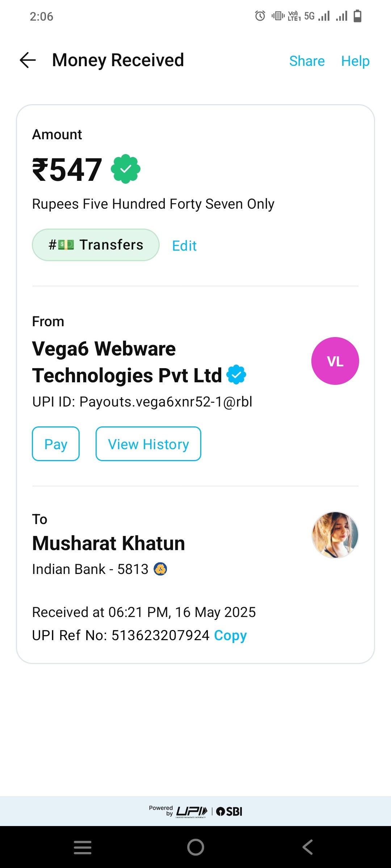Edit the Transfers category tag
The height and width of the screenshot is (868, 391).
click(184, 246)
